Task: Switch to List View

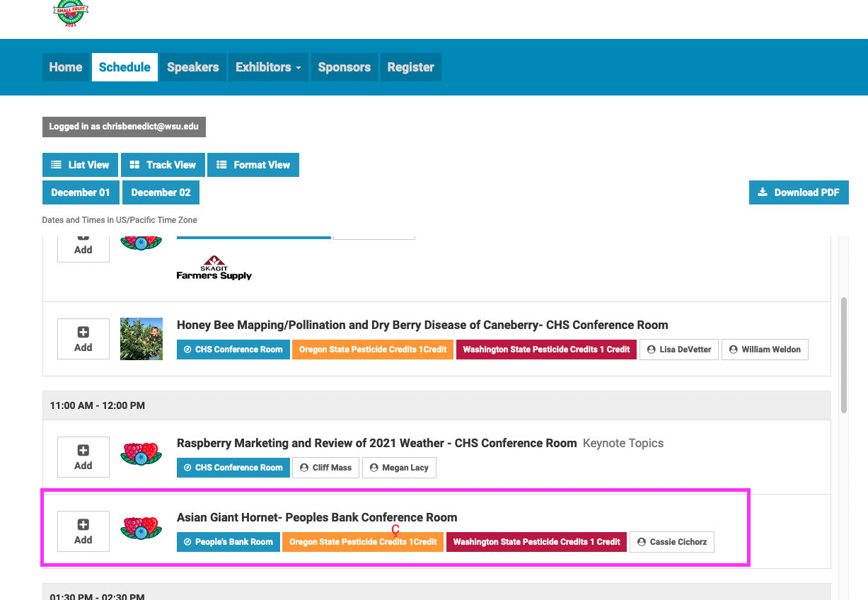Action: pyautogui.click(x=81, y=165)
